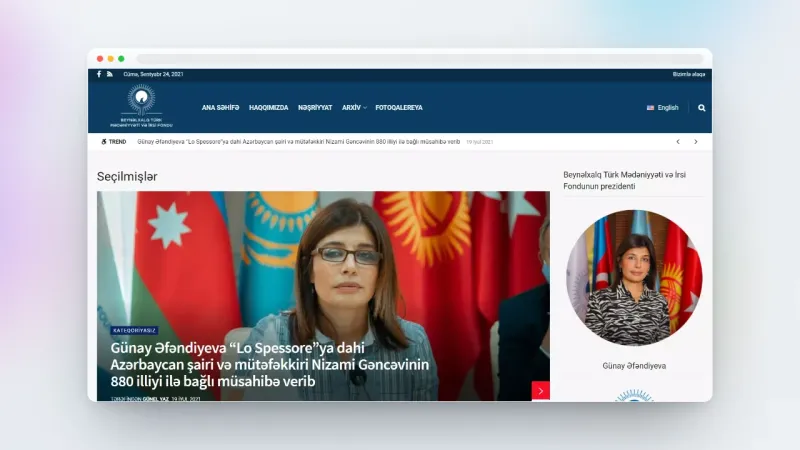Image resolution: width=800 pixels, height=450 pixels.
Task: Open the RSS feed icon
Action: (x=110, y=74)
